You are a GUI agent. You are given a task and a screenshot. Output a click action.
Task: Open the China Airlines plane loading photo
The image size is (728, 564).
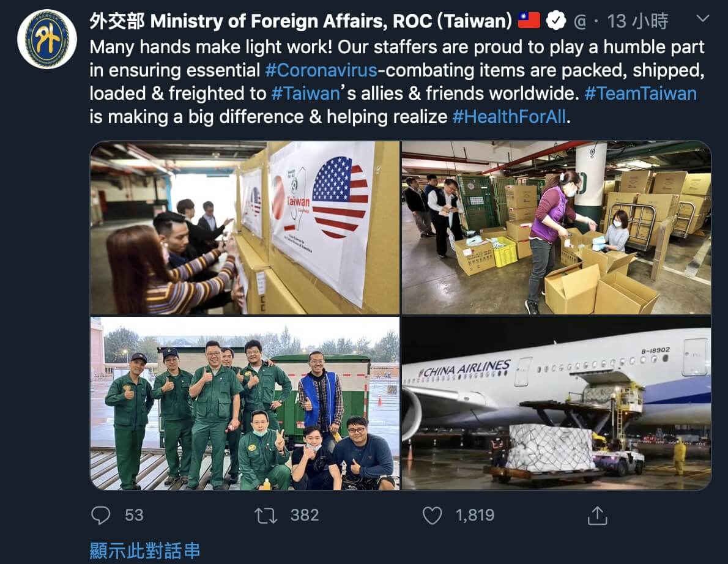(556, 403)
